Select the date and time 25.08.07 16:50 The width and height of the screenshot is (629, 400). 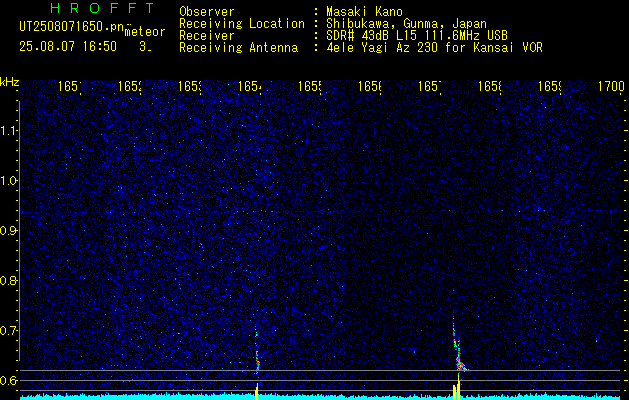[68, 47]
